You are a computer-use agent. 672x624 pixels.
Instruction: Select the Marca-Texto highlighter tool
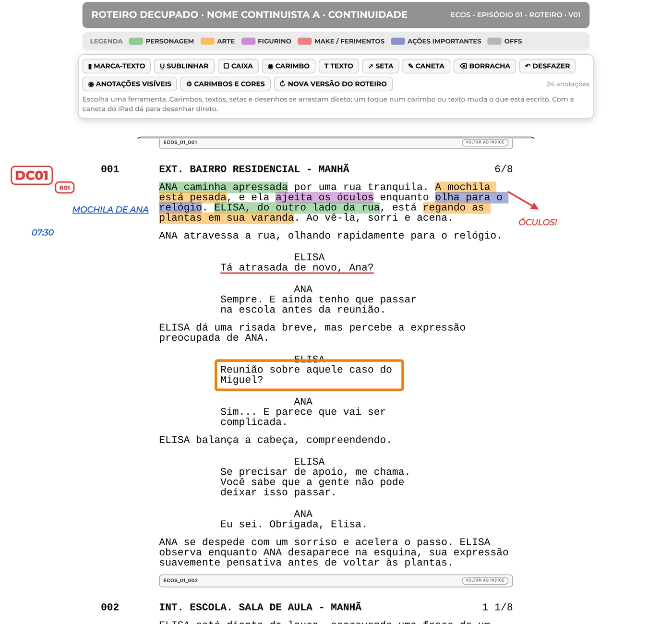tap(117, 66)
